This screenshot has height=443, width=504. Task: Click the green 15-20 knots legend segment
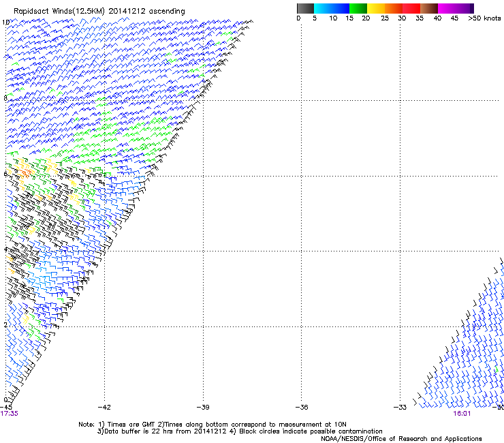358,8
